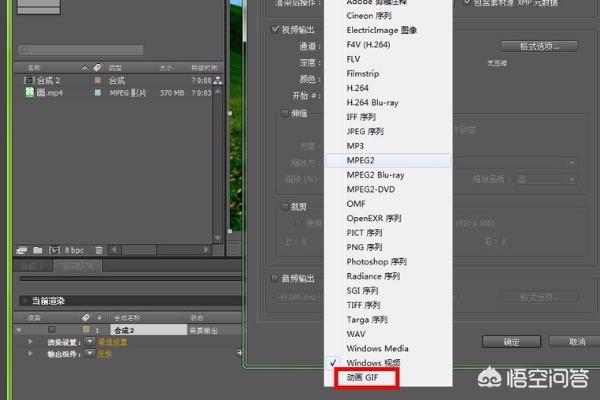The height and width of the screenshot is (400, 600).
Task: Toggle the 视频输出 video output checkbox
Action: [x=275, y=29]
